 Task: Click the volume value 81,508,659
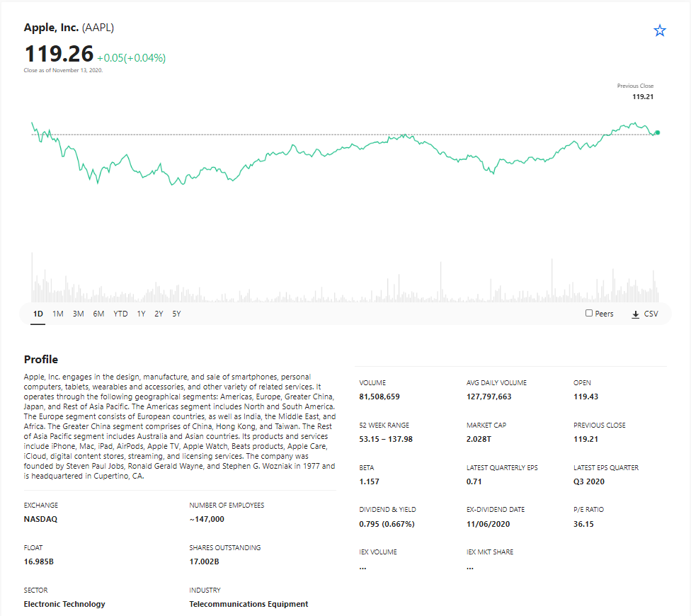coord(379,397)
